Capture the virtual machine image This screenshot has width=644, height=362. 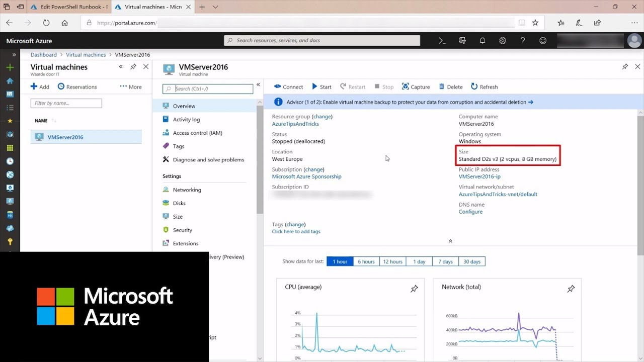pyautogui.click(x=416, y=87)
